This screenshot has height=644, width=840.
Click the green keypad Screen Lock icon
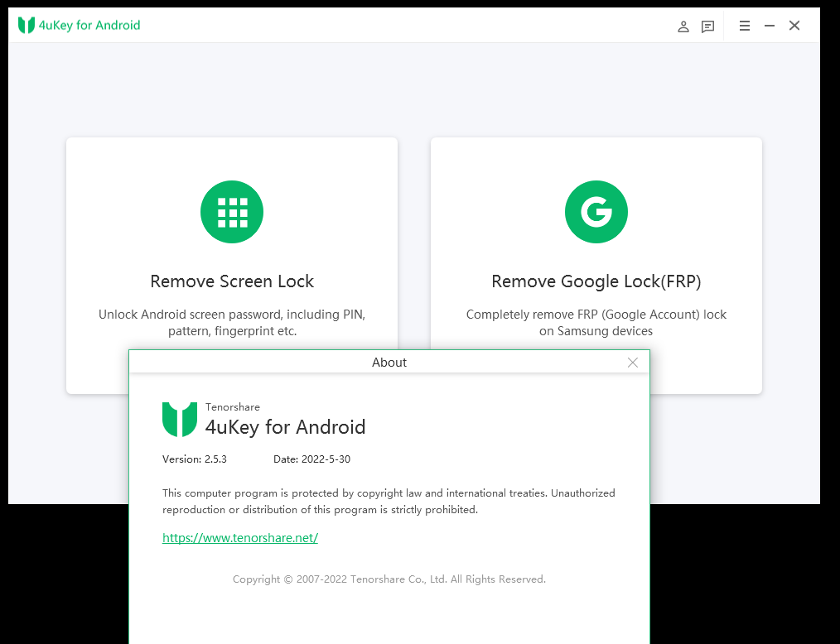[232, 212]
